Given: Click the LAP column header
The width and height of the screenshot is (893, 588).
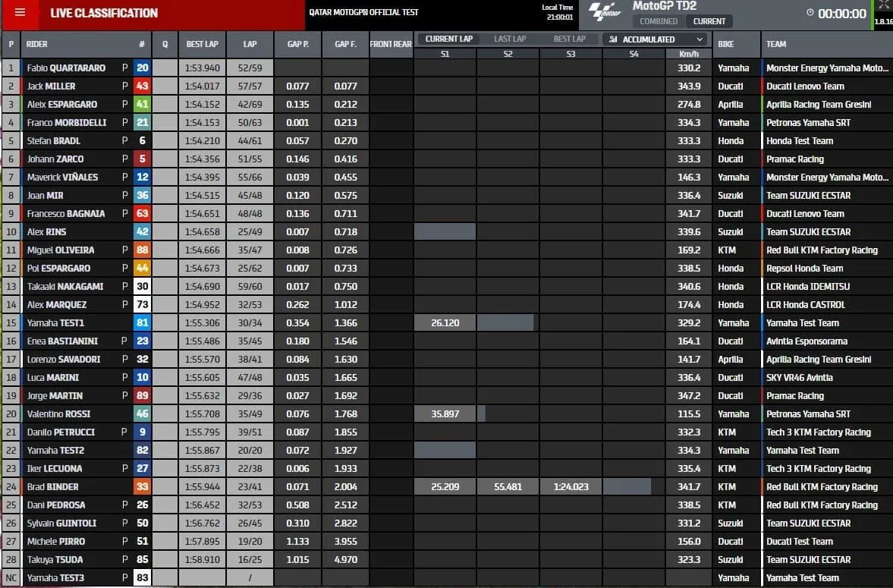Looking at the screenshot, I should pos(250,44).
